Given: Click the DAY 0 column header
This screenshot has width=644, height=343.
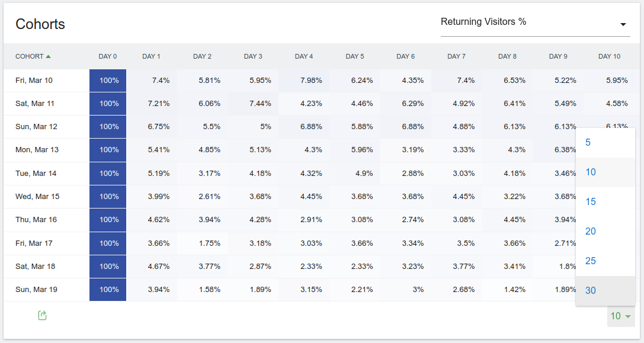Looking at the screenshot, I should click(x=108, y=57).
